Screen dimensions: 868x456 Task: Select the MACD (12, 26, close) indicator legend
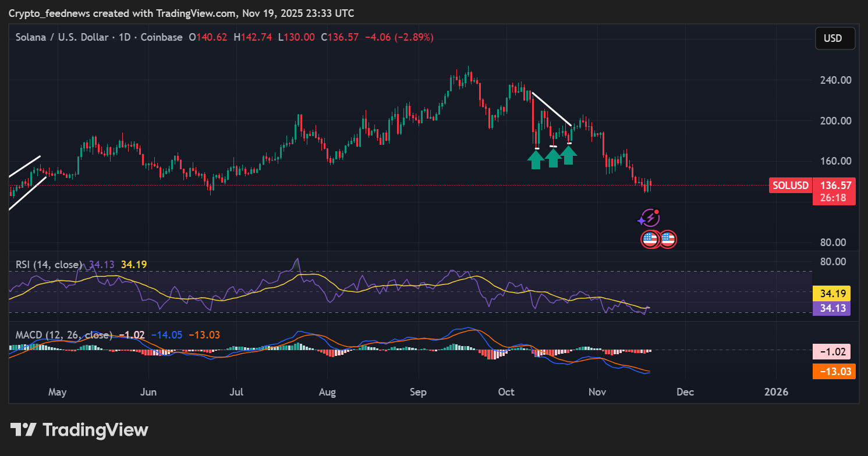[64, 335]
